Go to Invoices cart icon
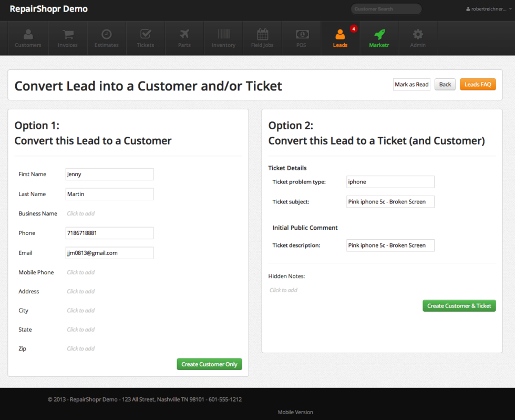 67,35
